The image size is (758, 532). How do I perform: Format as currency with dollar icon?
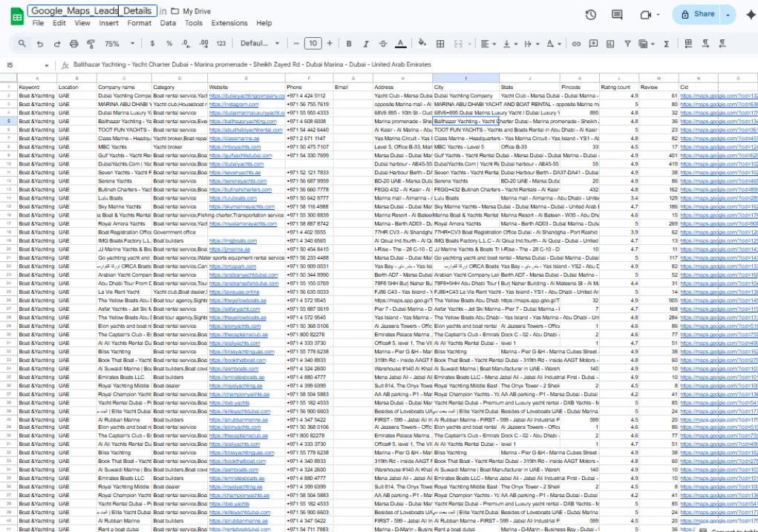pyautogui.click(x=152, y=44)
